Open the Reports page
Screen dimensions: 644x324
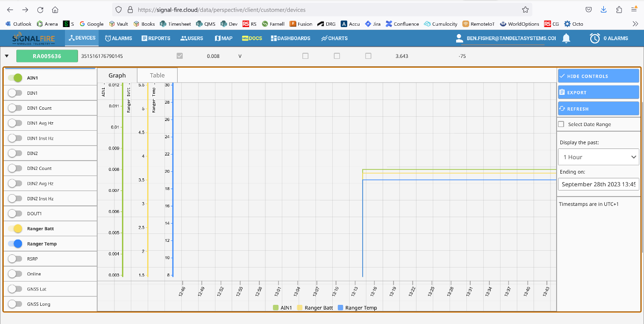pyautogui.click(x=156, y=38)
